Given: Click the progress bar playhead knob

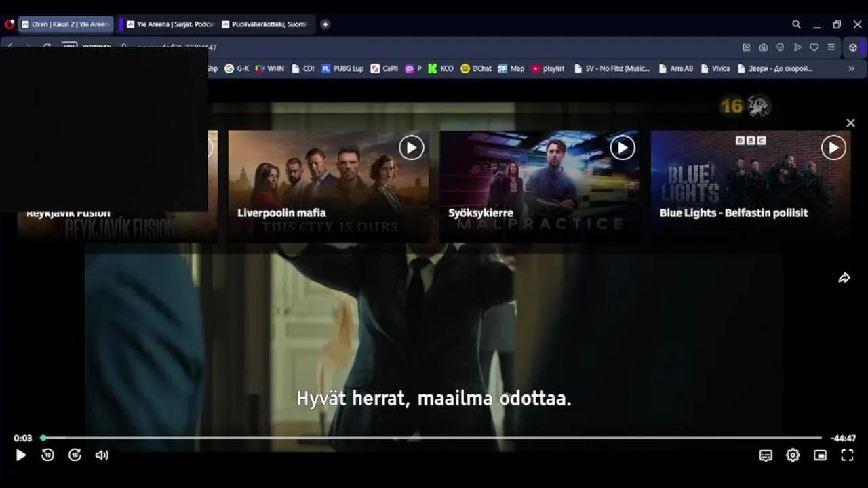Looking at the screenshot, I should tap(43, 438).
